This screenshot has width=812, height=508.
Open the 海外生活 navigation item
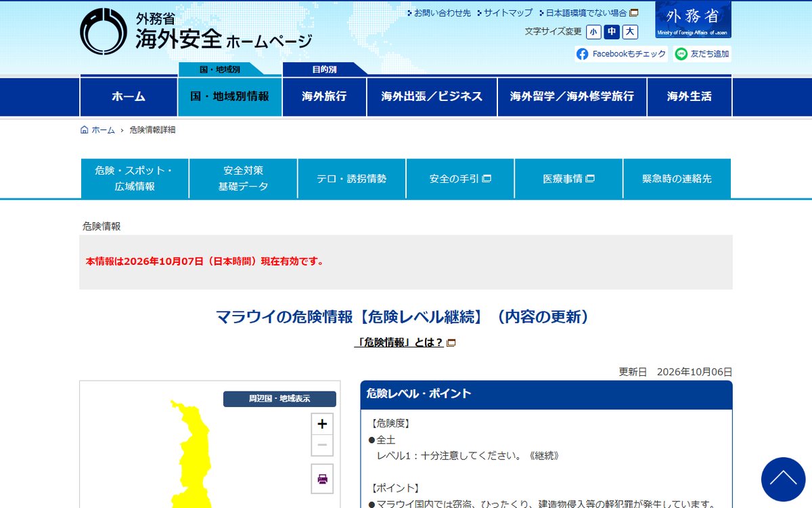click(690, 96)
